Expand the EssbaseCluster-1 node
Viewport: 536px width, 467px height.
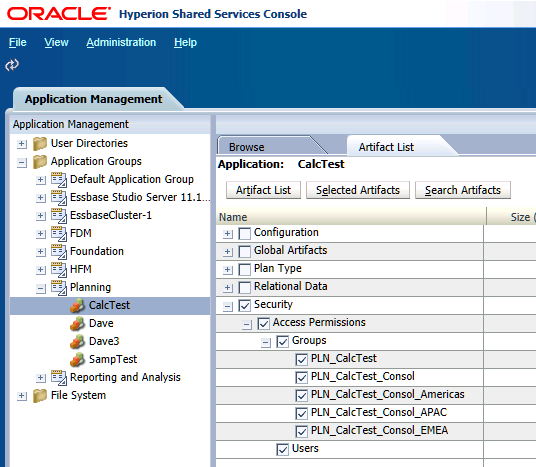(x=41, y=216)
